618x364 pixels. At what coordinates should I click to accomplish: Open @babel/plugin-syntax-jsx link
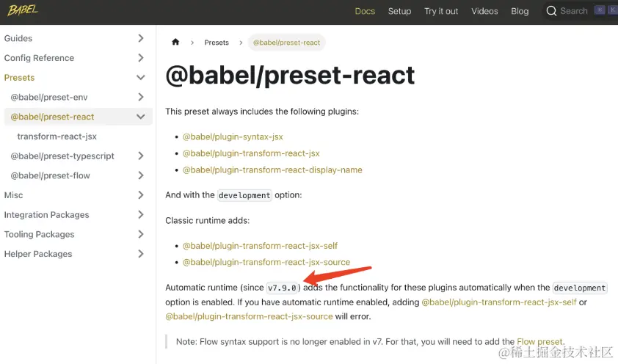click(233, 136)
